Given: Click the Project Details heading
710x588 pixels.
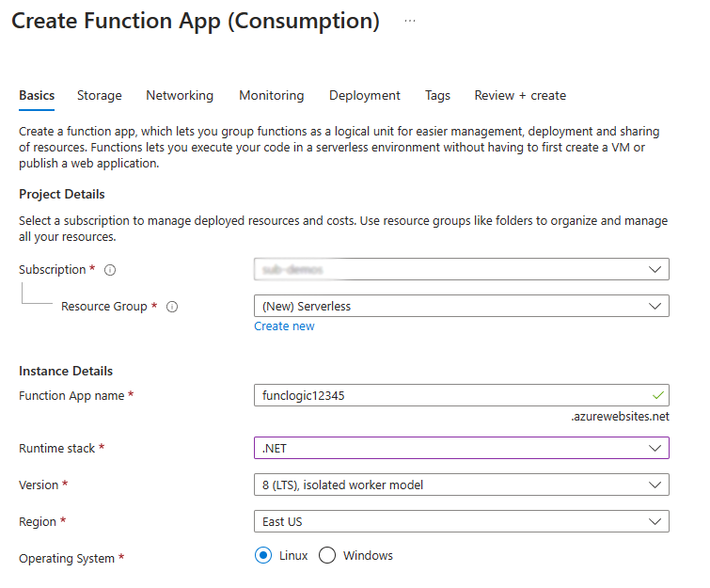Looking at the screenshot, I should 62,195.
